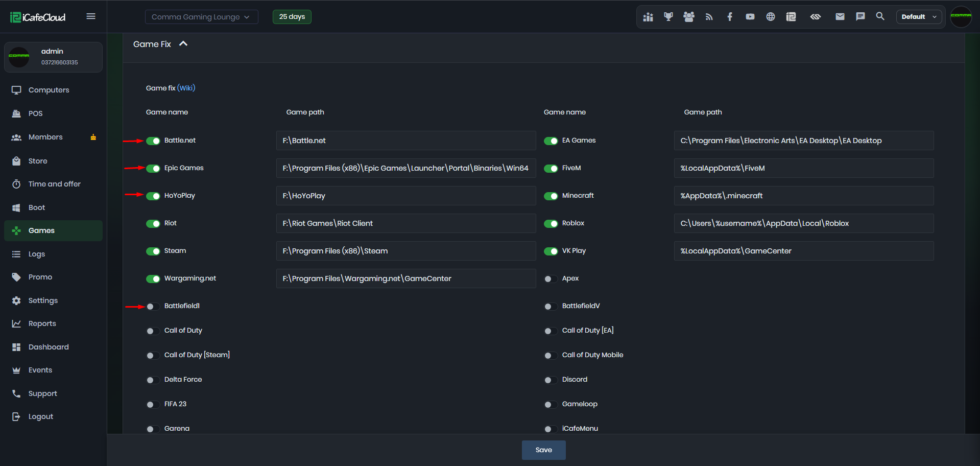This screenshot has height=466, width=980.
Task: Click the iCafe logo icon in top toolbar
Action: click(791, 17)
